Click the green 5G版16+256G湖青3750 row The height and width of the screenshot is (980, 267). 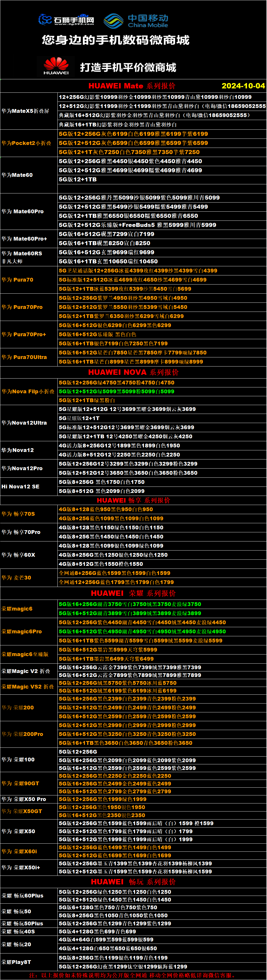click(x=162, y=604)
